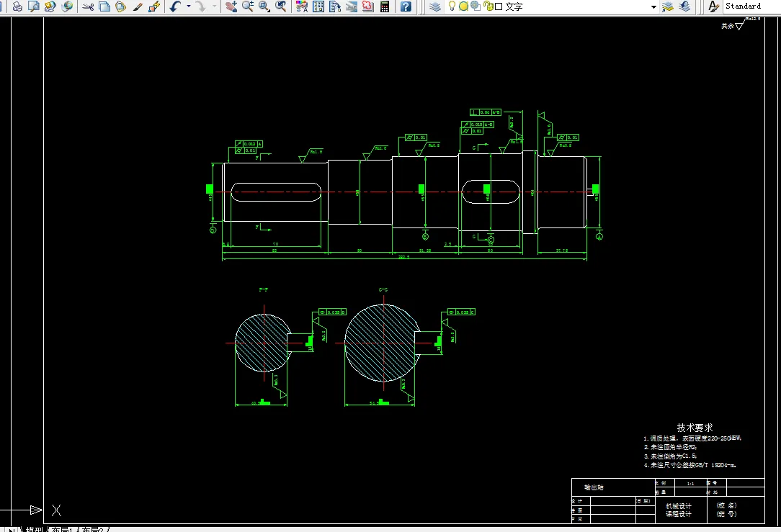Click the Zoom Previous icon
This screenshot has width=781, height=532.
(x=281, y=6)
